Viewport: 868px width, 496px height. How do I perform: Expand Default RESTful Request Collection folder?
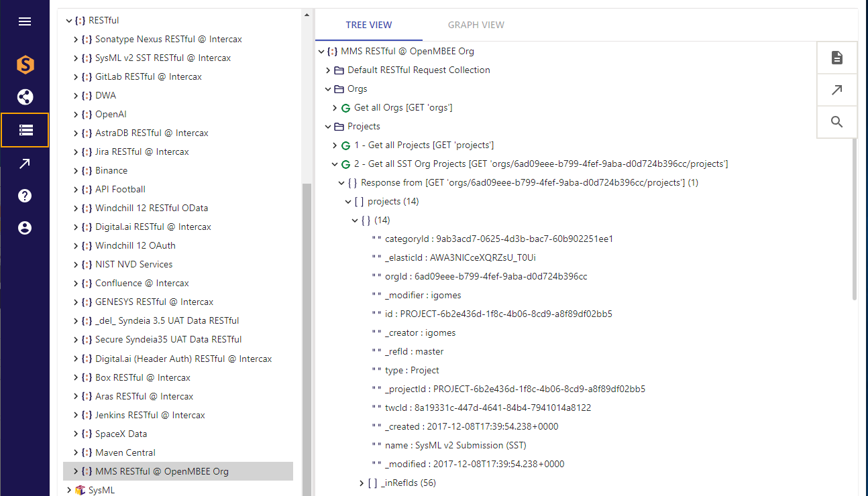328,70
